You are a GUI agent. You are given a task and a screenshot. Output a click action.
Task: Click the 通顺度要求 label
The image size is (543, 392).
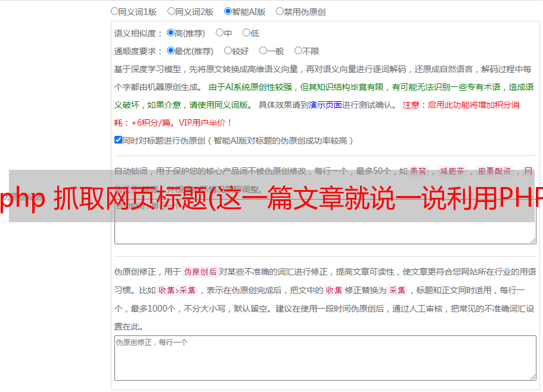click(x=138, y=51)
